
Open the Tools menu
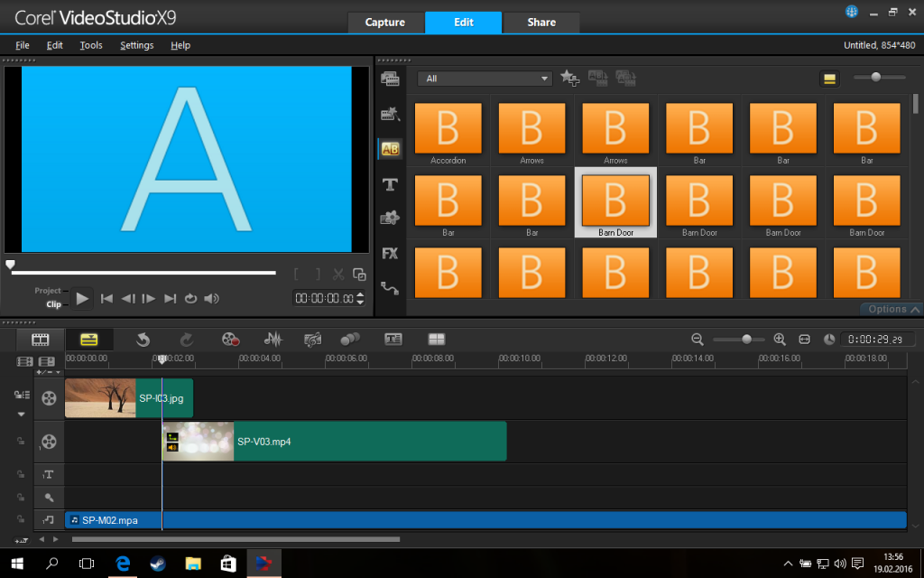91,45
